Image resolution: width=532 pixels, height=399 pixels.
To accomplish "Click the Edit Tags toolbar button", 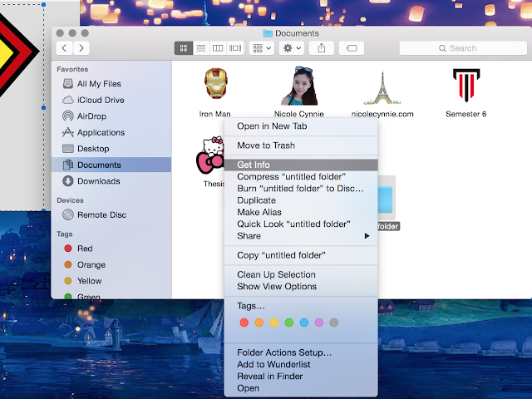I will pos(352,48).
